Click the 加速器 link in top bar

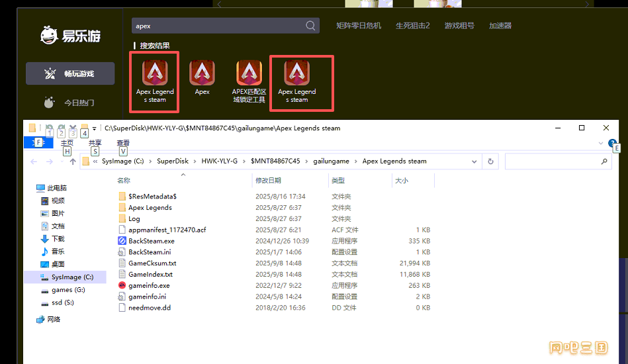pos(500,26)
